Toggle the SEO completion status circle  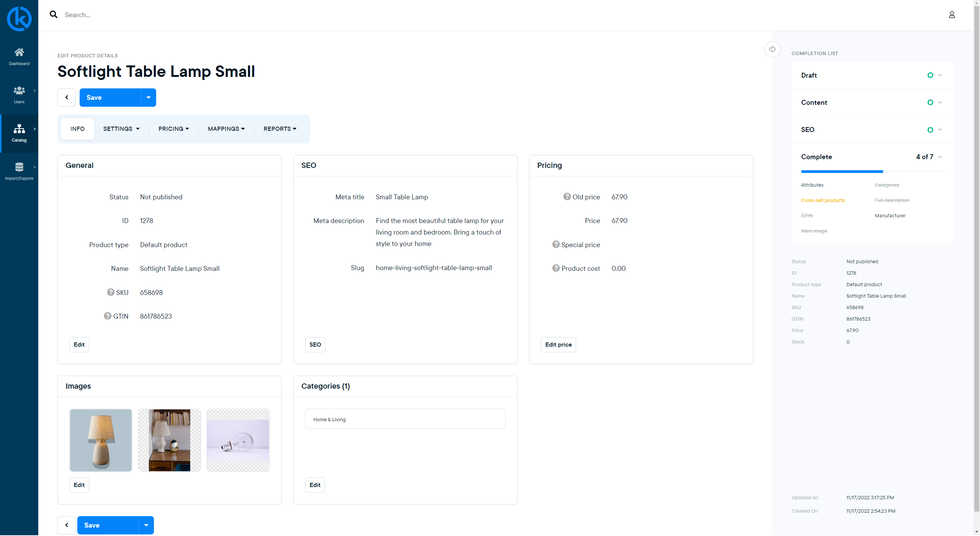click(930, 130)
